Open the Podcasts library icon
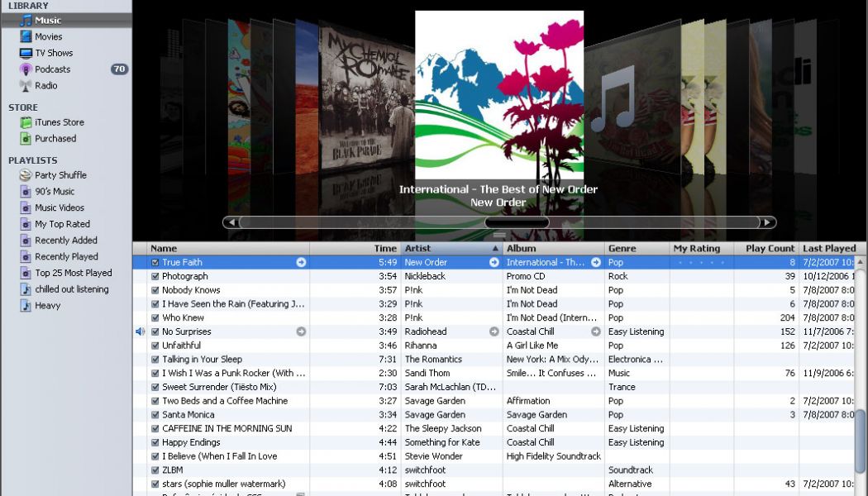Image resolution: width=868 pixels, height=496 pixels. (x=26, y=69)
